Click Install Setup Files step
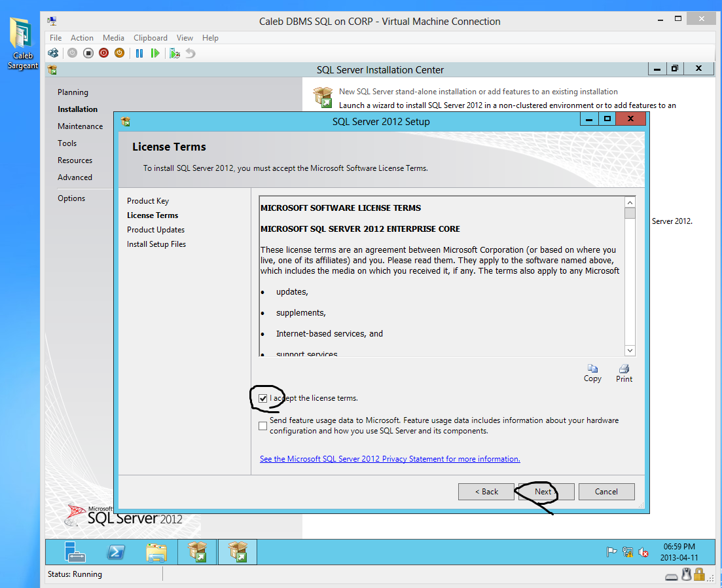This screenshot has width=722, height=588. (156, 244)
